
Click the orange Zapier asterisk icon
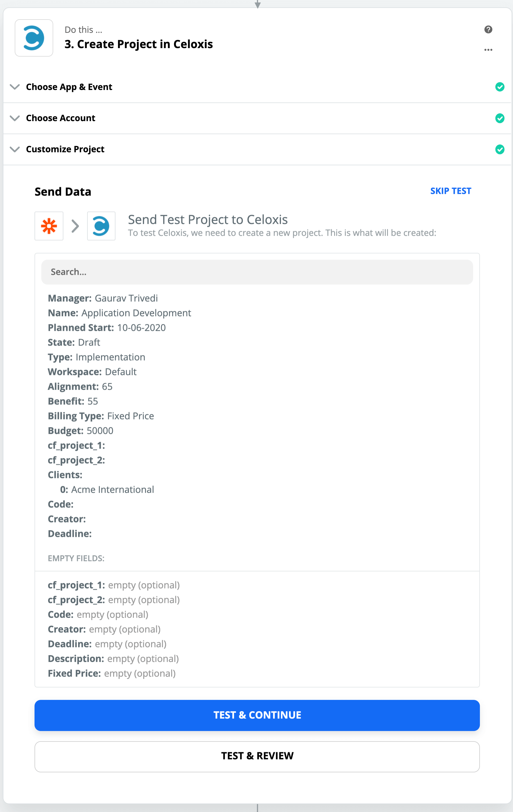coord(49,226)
